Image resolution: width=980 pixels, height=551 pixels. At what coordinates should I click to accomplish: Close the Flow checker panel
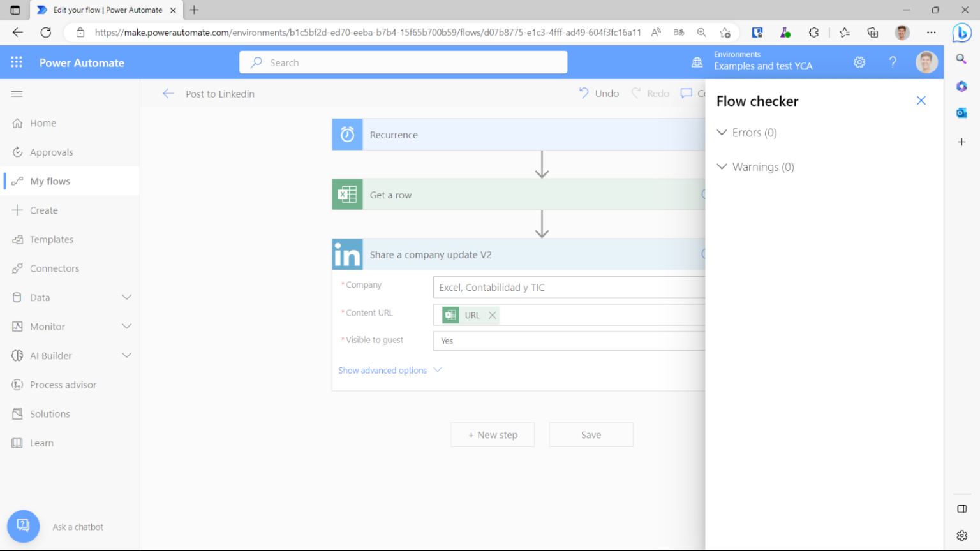point(921,101)
